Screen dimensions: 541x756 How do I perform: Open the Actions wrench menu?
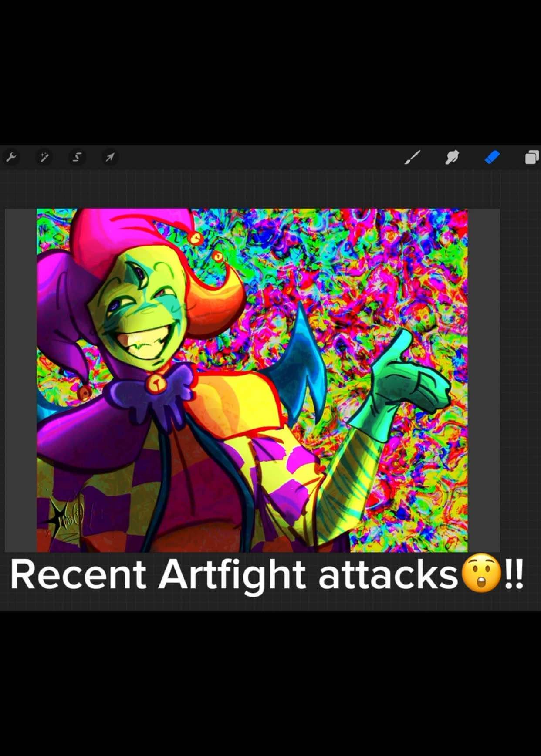click(x=11, y=157)
